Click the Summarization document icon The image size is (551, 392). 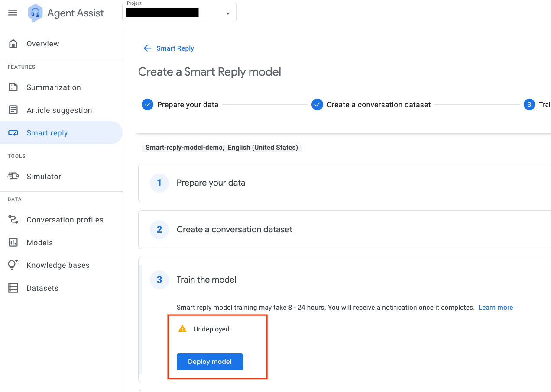click(13, 87)
